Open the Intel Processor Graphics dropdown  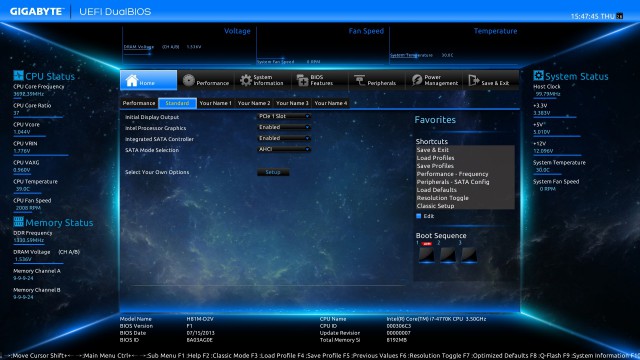point(284,127)
